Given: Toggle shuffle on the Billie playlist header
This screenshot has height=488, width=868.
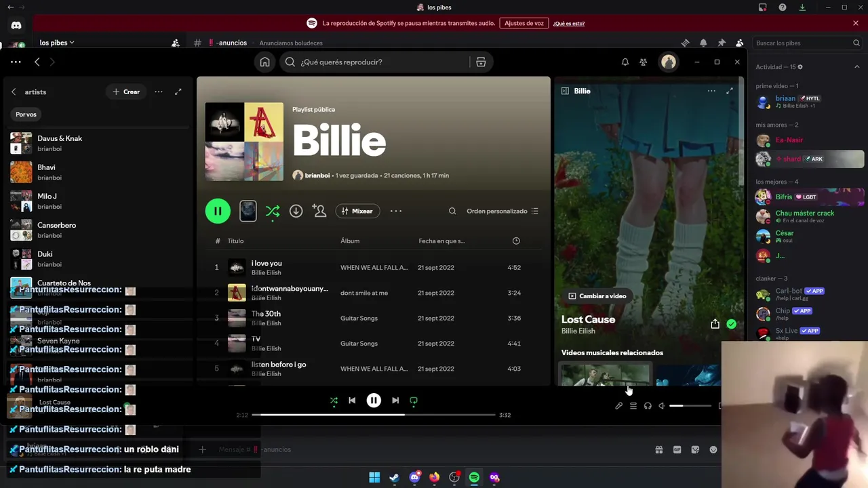Looking at the screenshot, I should click(x=273, y=211).
